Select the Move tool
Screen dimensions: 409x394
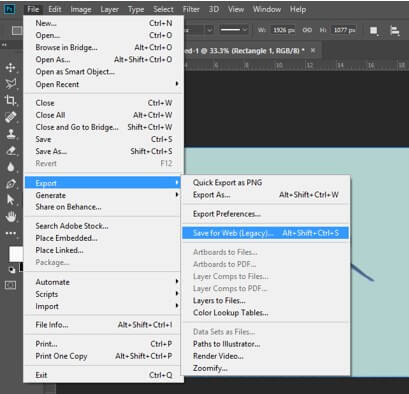10,67
